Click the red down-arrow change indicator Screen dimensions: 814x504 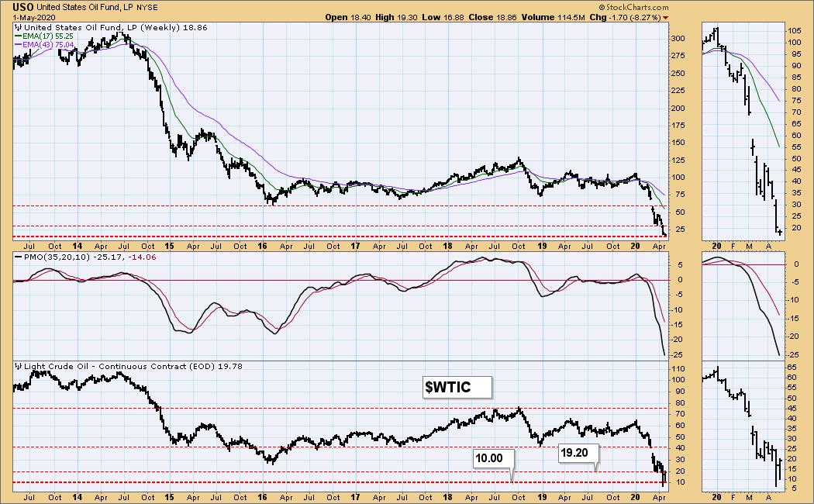pos(665,18)
